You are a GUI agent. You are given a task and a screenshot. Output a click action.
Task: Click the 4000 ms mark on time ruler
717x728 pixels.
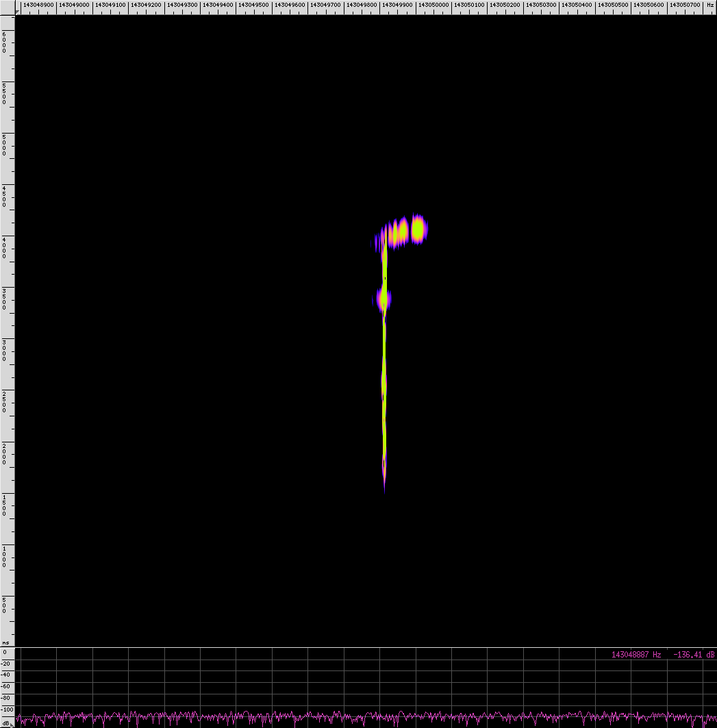(5, 247)
